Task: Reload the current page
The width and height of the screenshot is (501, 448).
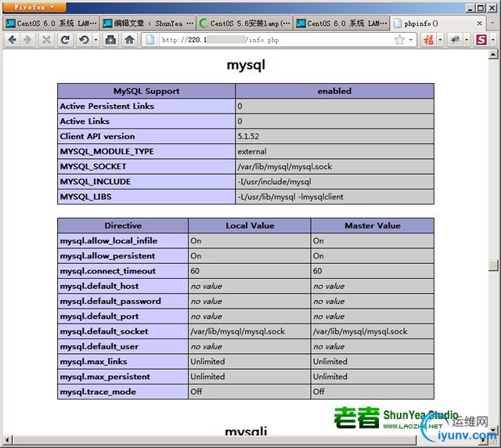Action: 65,40
